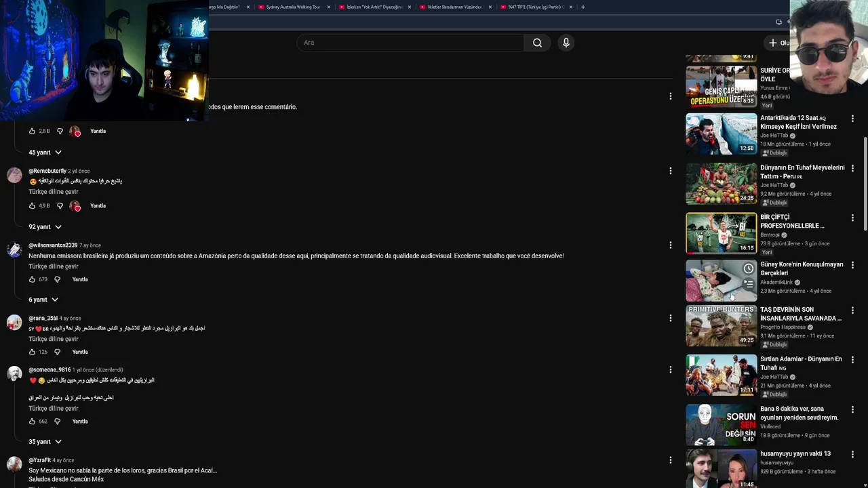The image size is (868, 488).
Task: Expand the 6 yanıt replies
Action: [43, 300]
